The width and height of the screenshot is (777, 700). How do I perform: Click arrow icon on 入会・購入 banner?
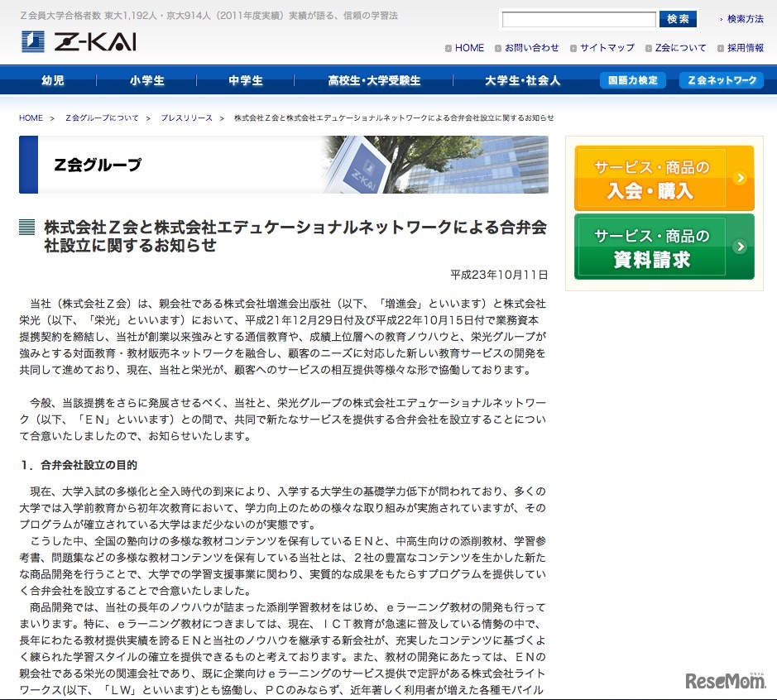point(741,178)
